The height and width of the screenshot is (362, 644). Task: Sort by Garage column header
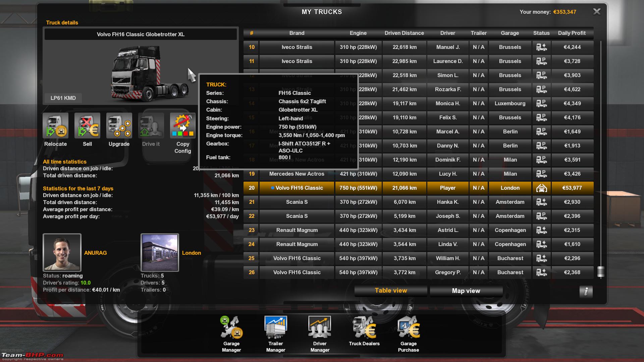tap(510, 33)
